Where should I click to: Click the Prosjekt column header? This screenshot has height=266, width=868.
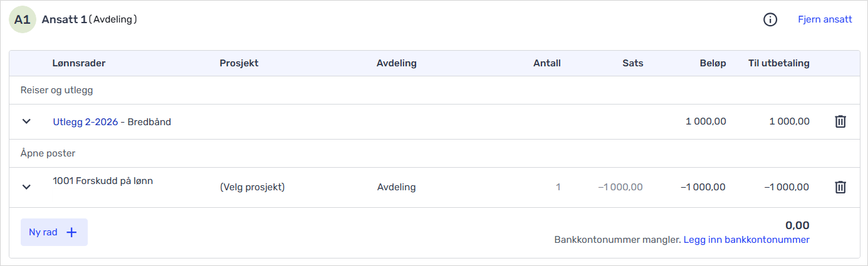tap(239, 63)
